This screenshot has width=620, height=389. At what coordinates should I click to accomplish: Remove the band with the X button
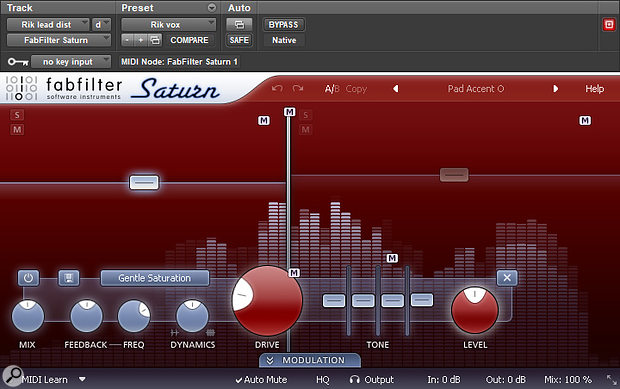click(507, 278)
